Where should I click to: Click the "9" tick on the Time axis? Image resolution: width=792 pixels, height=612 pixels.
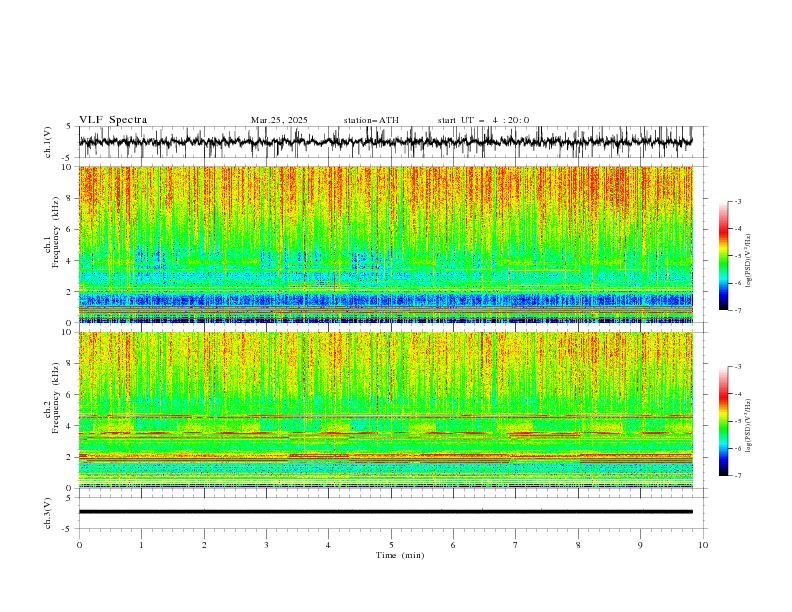click(640, 545)
